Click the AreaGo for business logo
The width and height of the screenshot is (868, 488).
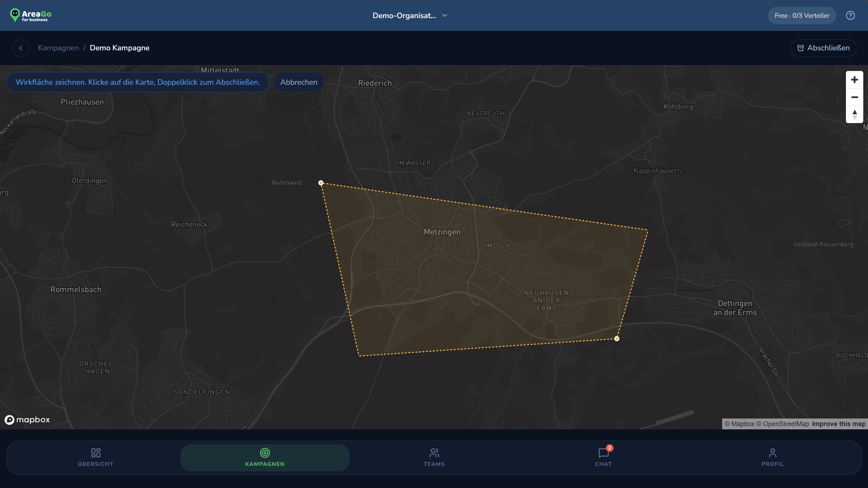click(31, 15)
